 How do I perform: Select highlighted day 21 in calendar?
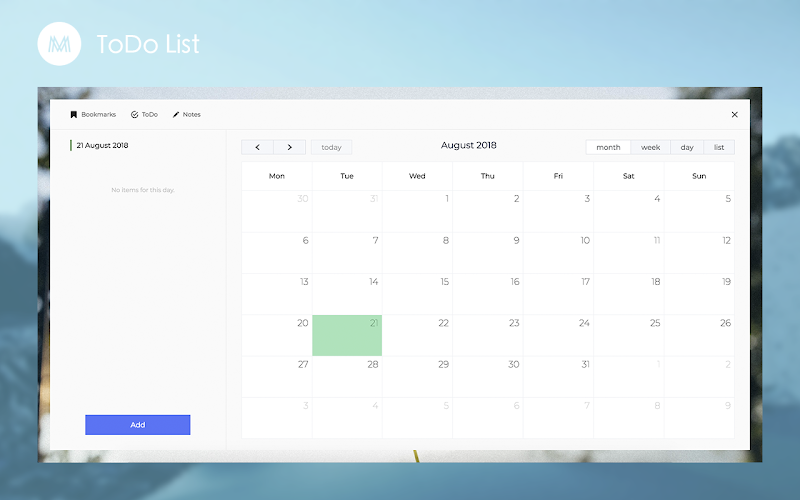tap(347, 335)
